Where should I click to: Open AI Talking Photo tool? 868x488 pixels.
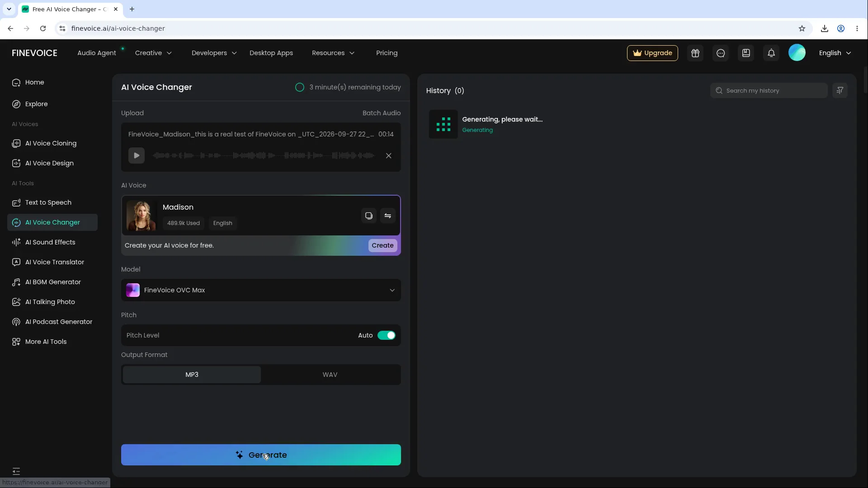tap(52, 302)
